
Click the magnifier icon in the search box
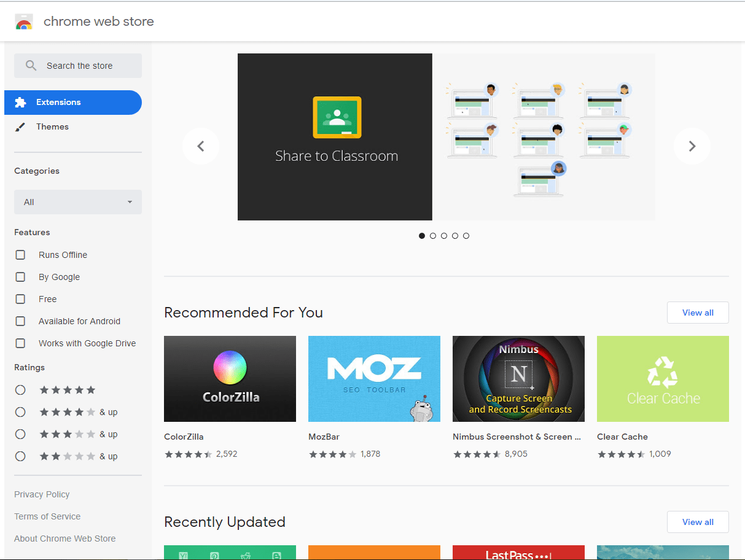point(31,66)
